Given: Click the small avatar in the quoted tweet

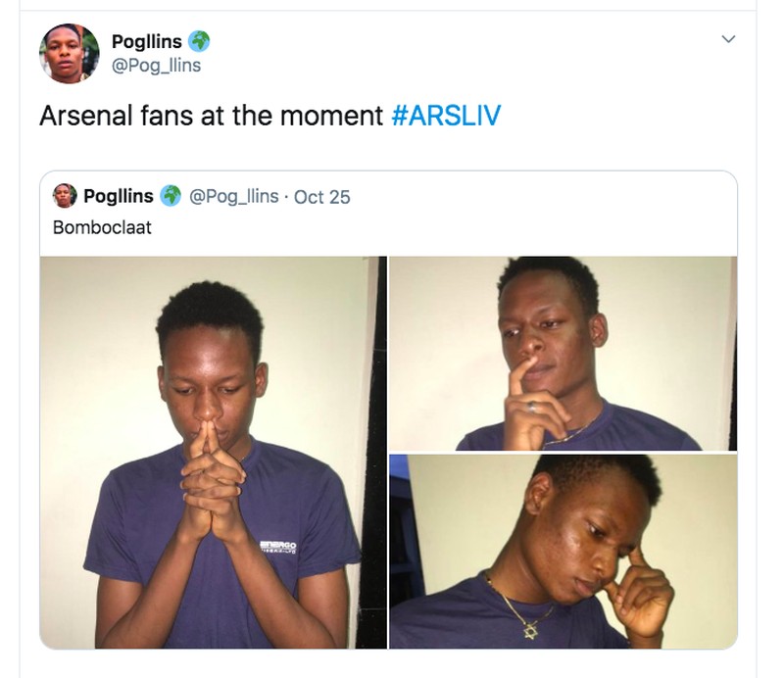Looking at the screenshot, I should [x=65, y=196].
